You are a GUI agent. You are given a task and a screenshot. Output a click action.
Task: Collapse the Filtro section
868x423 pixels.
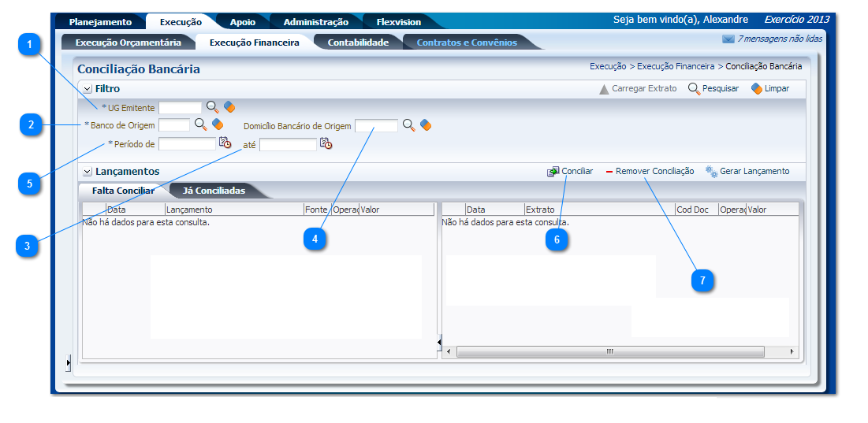[x=88, y=89]
